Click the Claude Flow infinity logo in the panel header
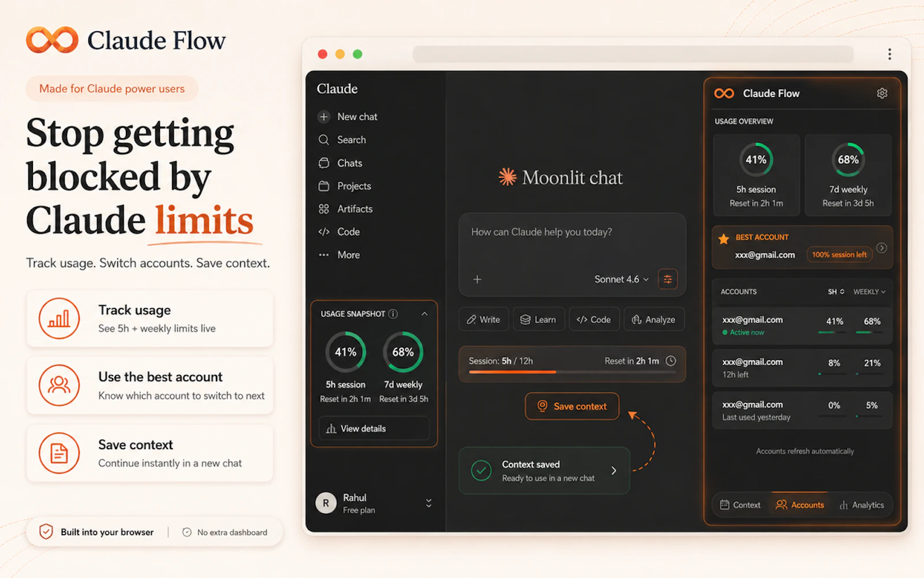 point(724,94)
